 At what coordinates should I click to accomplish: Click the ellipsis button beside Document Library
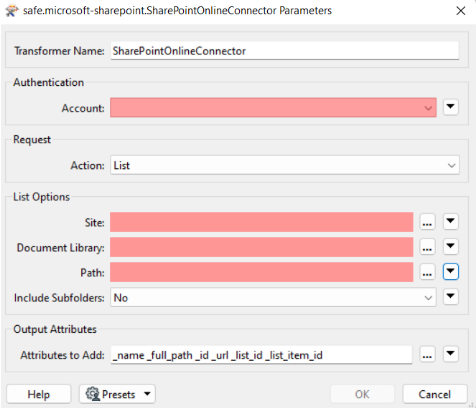pos(427,247)
